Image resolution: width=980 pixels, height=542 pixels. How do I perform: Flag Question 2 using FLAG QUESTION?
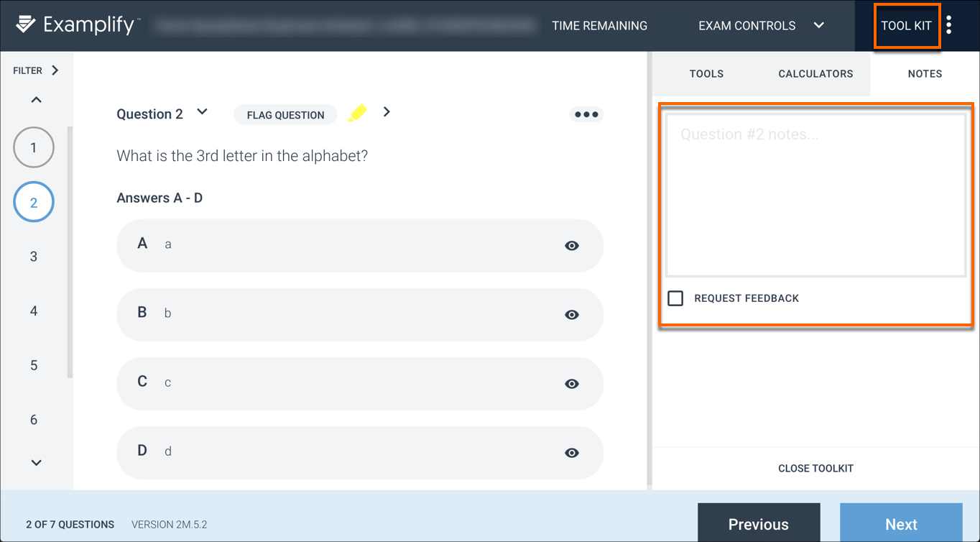285,114
